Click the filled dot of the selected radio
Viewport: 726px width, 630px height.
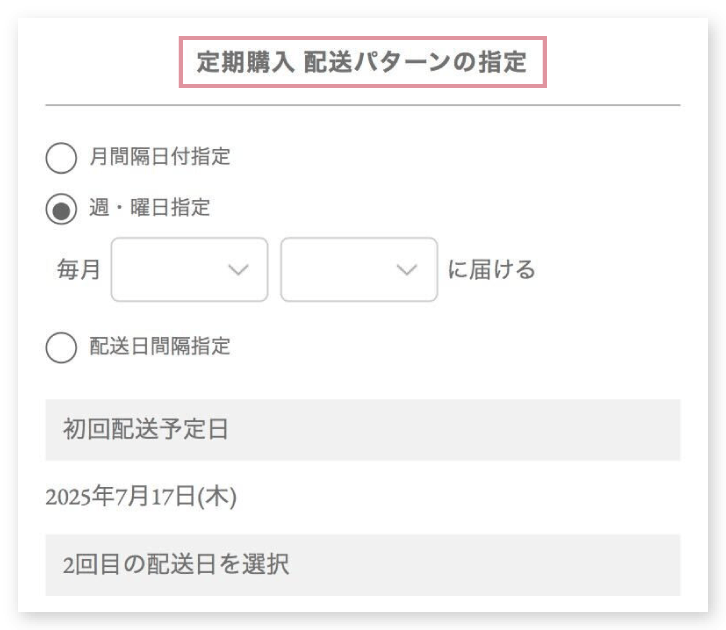61,209
